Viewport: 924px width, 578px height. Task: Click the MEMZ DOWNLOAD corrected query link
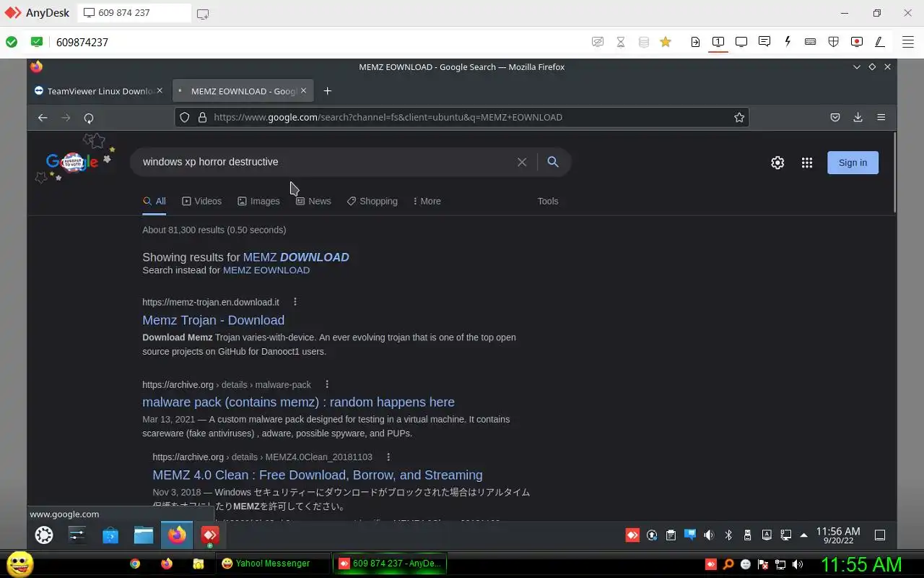[x=296, y=257]
